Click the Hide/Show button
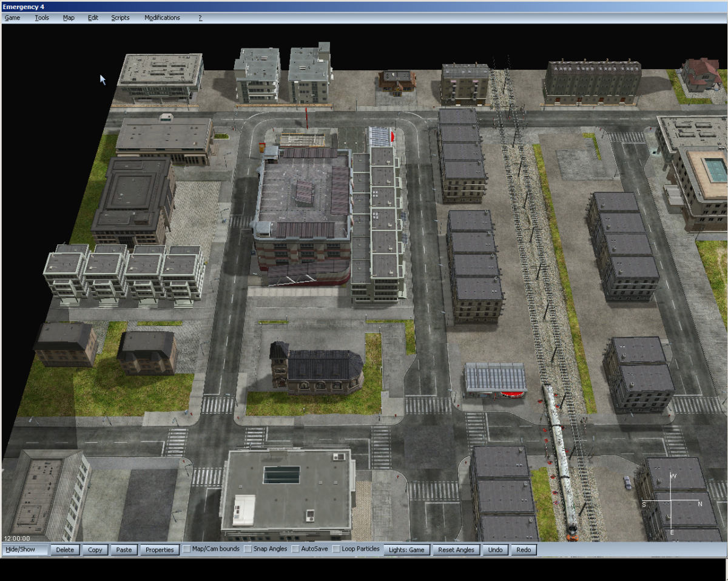This screenshot has height=581, width=728. click(x=25, y=549)
